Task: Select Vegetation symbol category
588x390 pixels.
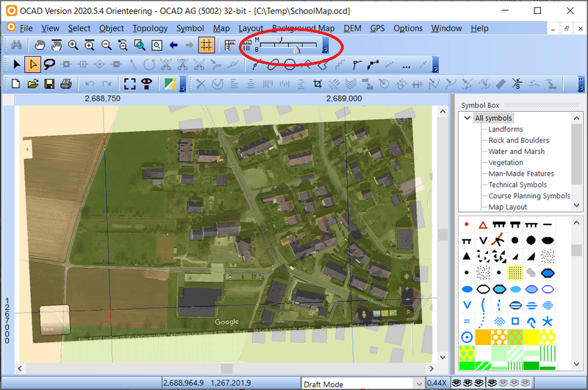Action: tap(506, 163)
